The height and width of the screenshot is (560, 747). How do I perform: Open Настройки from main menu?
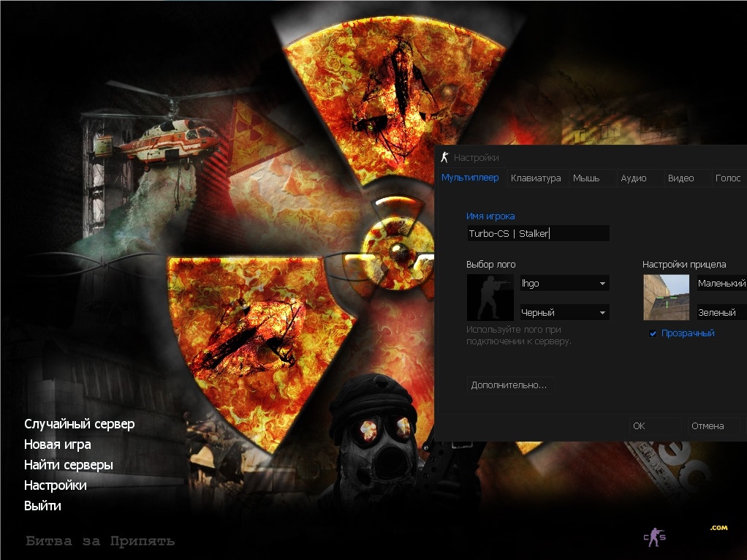(x=56, y=485)
